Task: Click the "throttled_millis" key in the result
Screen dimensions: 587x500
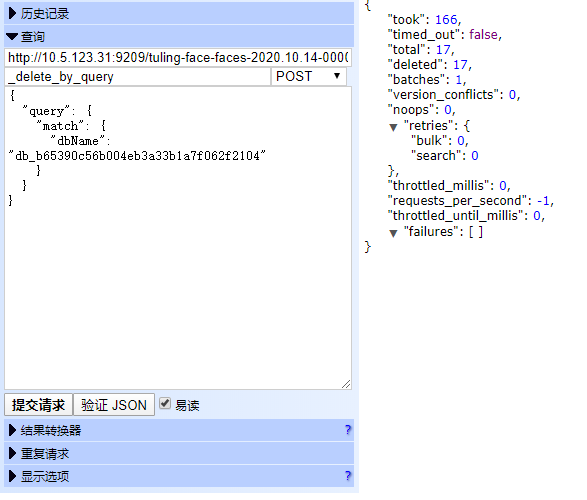Action: point(438,185)
